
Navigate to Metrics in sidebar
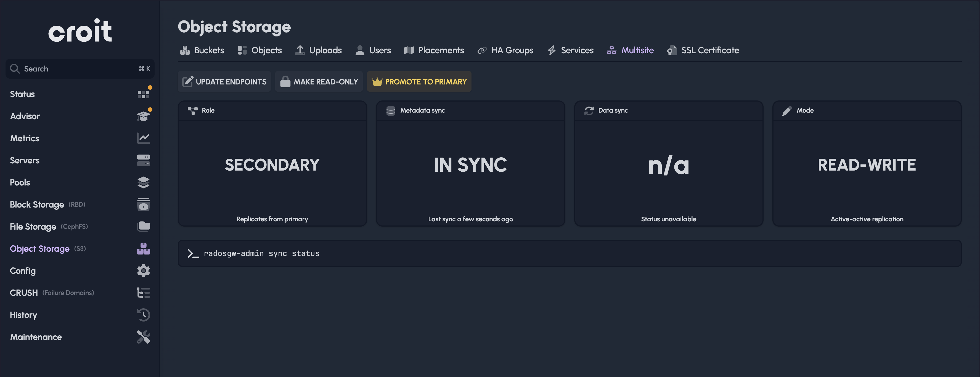(24, 138)
